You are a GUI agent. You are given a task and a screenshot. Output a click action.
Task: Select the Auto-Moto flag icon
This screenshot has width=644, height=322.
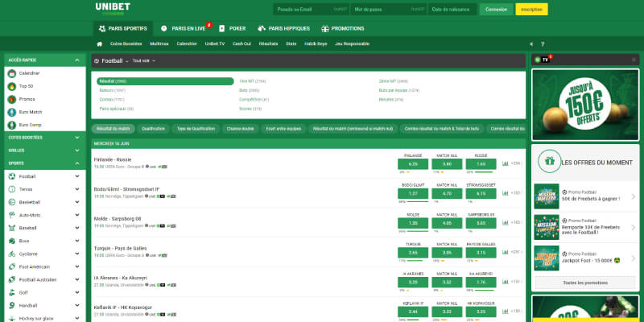(x=12, y=215)
